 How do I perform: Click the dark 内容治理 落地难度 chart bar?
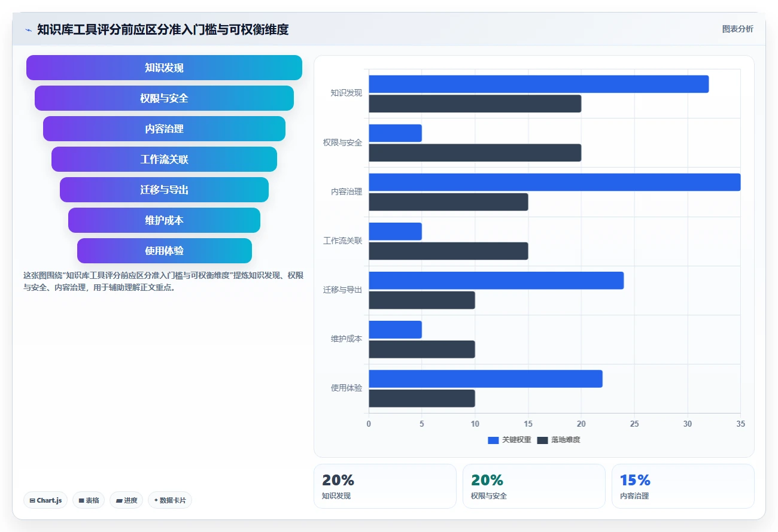448,202
